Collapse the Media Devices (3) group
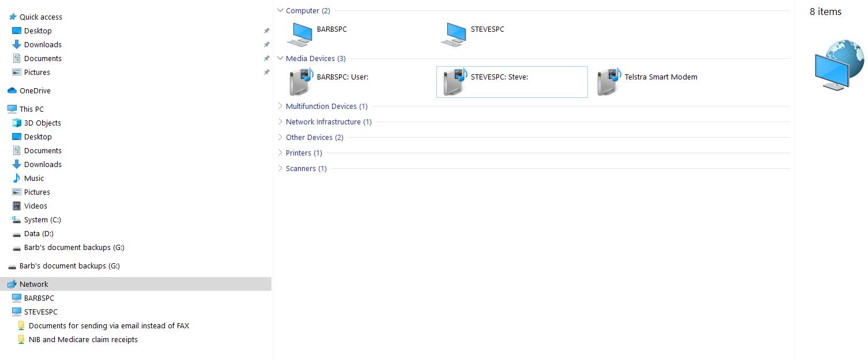This screenshot has height=360, width=868. click(x=280, y=58)
